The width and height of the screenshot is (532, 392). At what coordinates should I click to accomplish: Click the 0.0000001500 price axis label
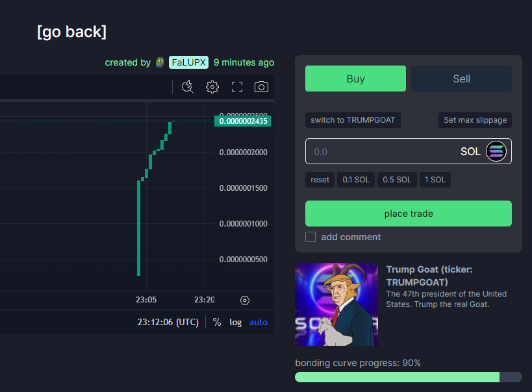click(x=244, y=188)
